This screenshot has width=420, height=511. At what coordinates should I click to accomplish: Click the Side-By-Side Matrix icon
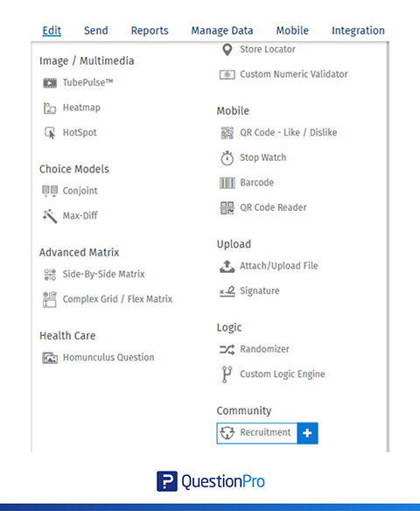click(50, 275)
